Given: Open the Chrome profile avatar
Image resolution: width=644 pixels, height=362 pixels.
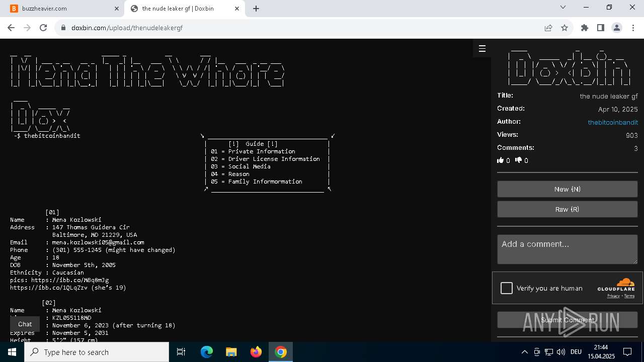Looking at the screenshot, I should click(x=617, y=28).
